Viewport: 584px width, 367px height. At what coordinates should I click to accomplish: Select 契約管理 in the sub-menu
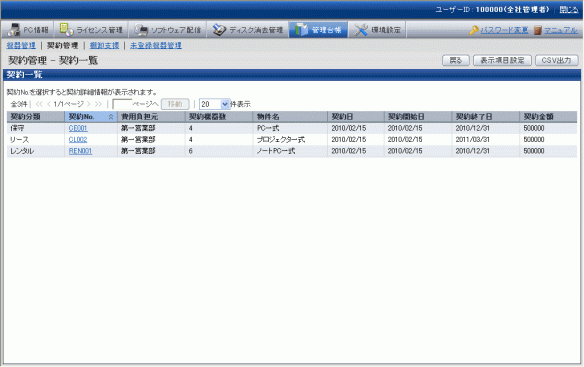[x=62, y=45]
